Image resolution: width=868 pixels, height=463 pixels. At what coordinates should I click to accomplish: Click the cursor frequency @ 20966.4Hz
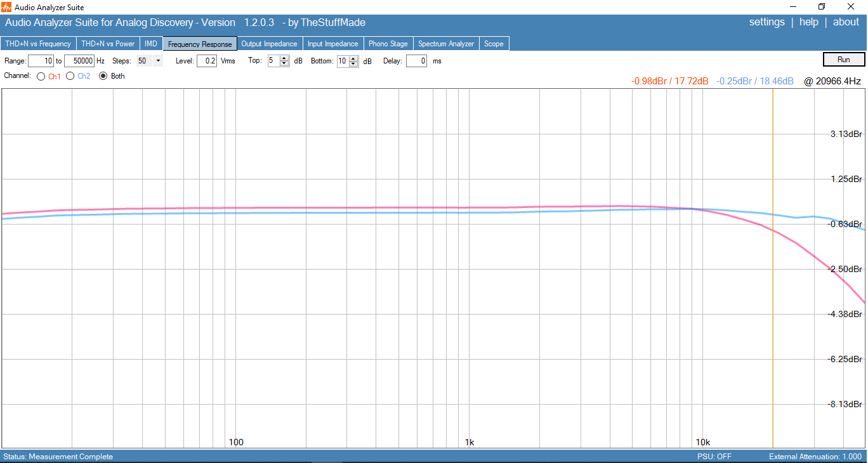click(x=832, y=81)
